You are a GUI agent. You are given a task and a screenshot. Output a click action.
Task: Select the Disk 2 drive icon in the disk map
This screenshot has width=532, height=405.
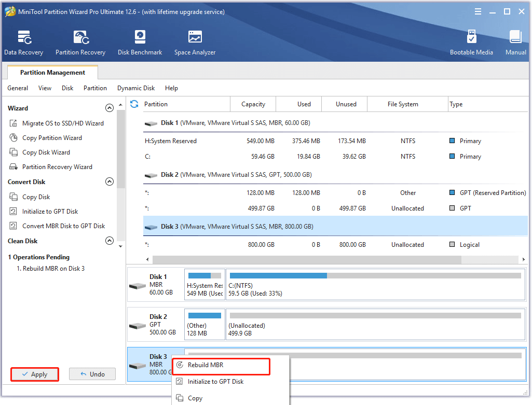[138, 326]
